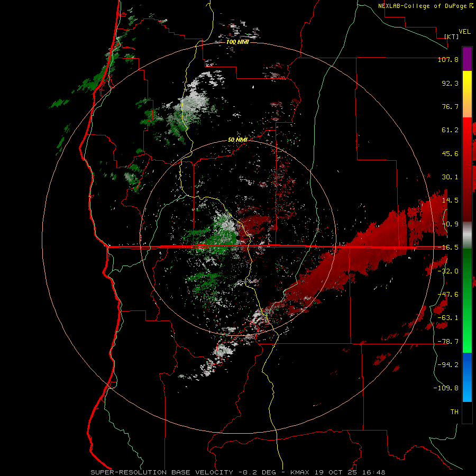Pick the yellow-orange segment of the color bar
This screenshot has height=476, width=476.
click(467, 94)
